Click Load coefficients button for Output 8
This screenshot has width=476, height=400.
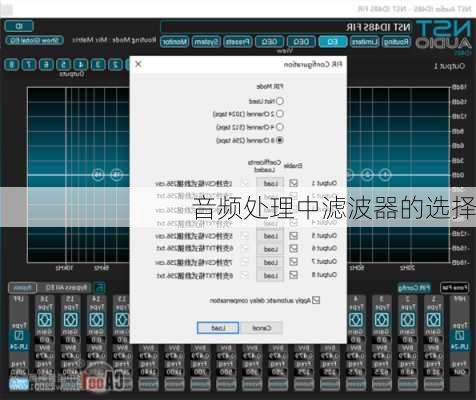[x=270, y=276]
